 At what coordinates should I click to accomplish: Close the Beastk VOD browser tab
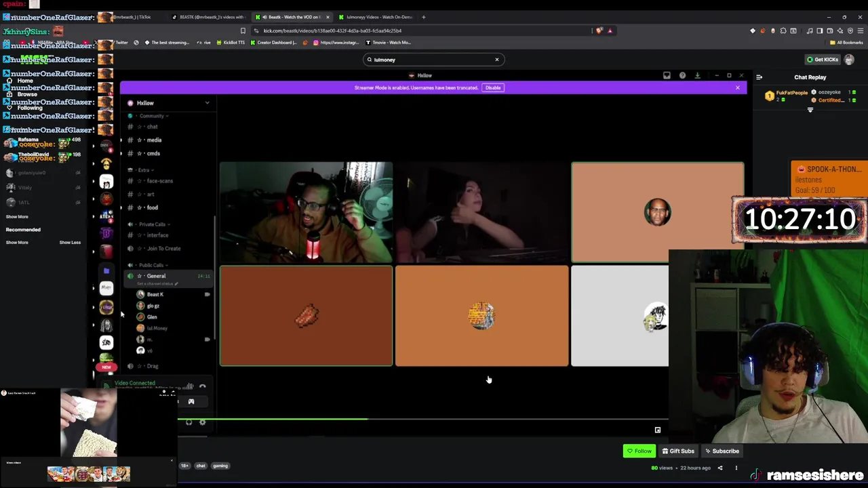coord(328,17)
